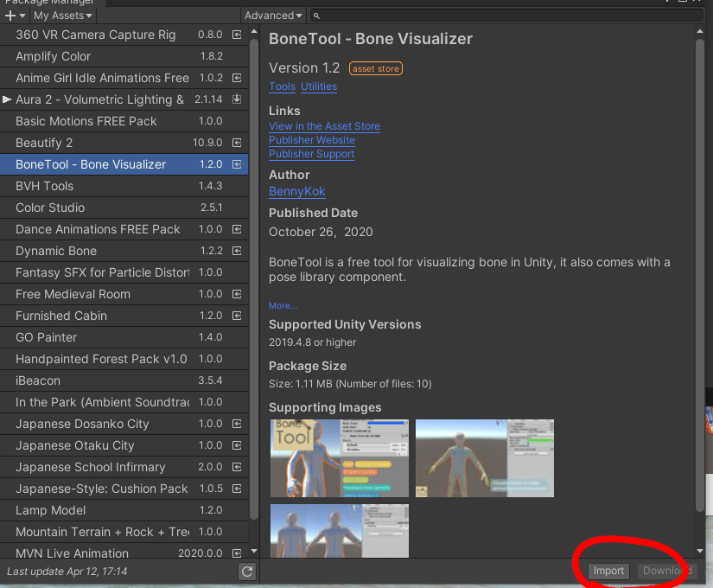Image resolution: width=713 pixels, height=588 pixels.
Task: Click the imported icon beside Japanese-Style: Cushion Pack
Action: pyautogui.click(x=237, y=489)
